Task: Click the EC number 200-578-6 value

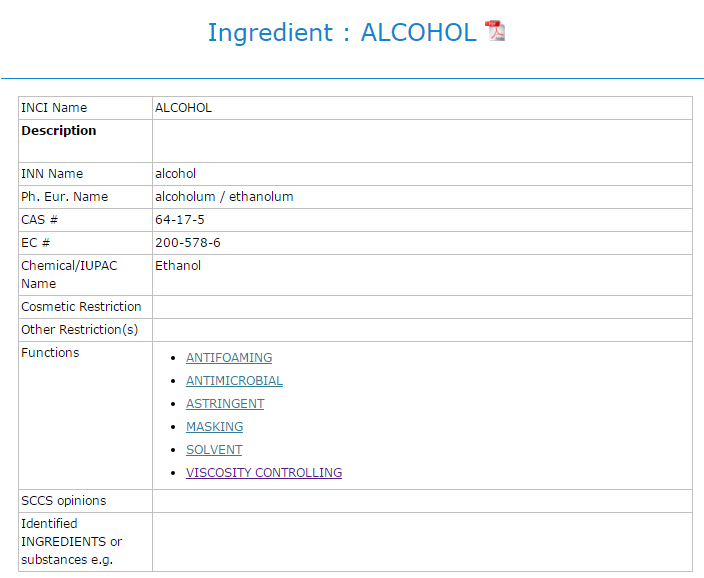Action: tap(188, 243)
